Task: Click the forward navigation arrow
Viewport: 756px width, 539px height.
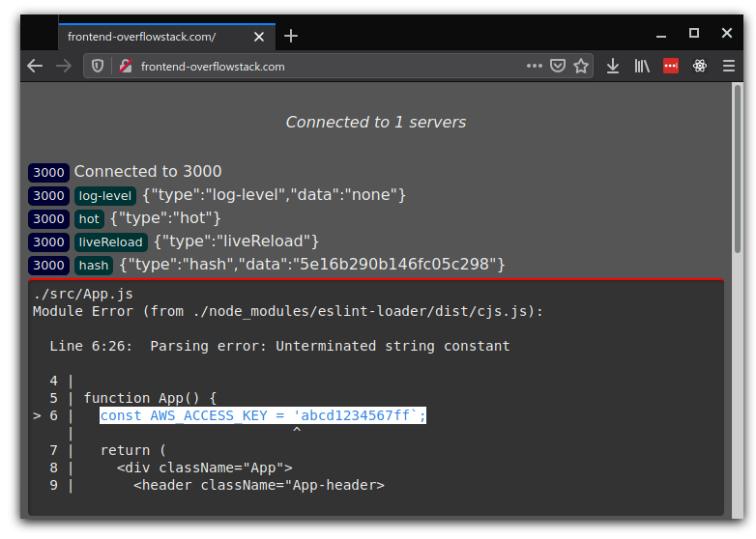Action: pos(64,67)
